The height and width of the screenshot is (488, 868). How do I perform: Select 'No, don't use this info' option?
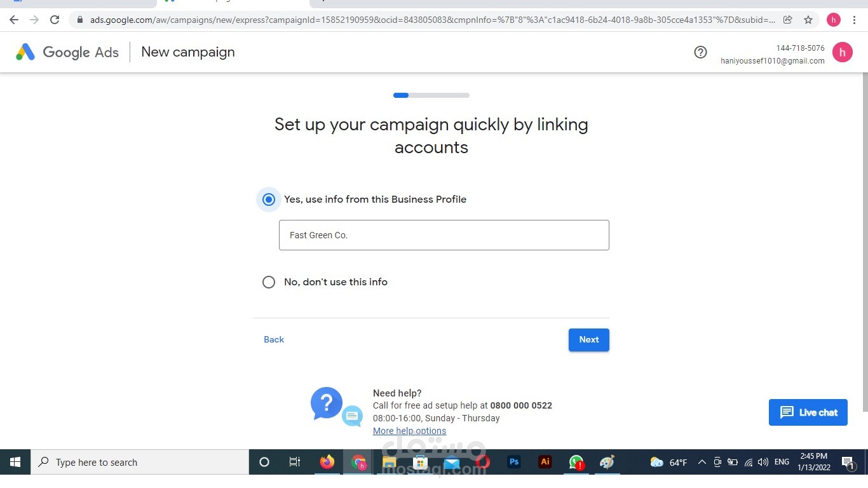coord(269,282)
